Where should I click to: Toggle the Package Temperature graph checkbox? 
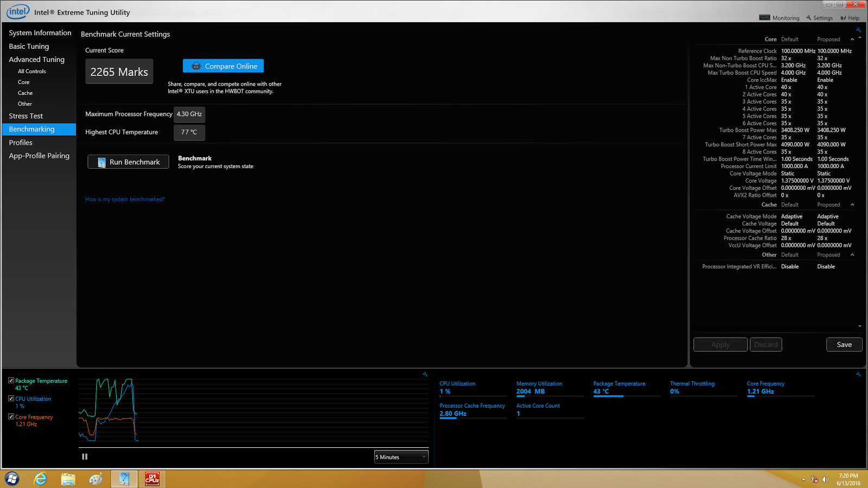click(11, 381)
